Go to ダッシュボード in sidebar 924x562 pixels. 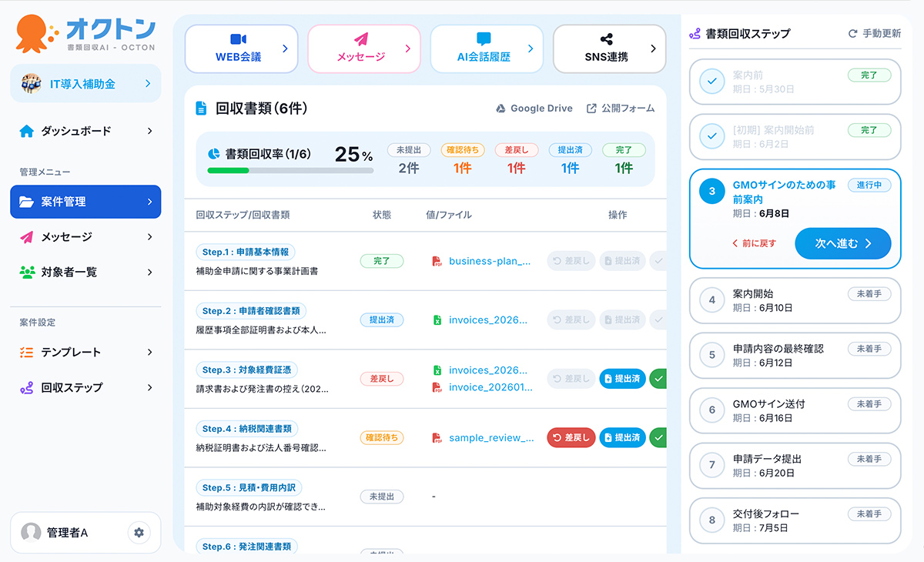(85, 131)
